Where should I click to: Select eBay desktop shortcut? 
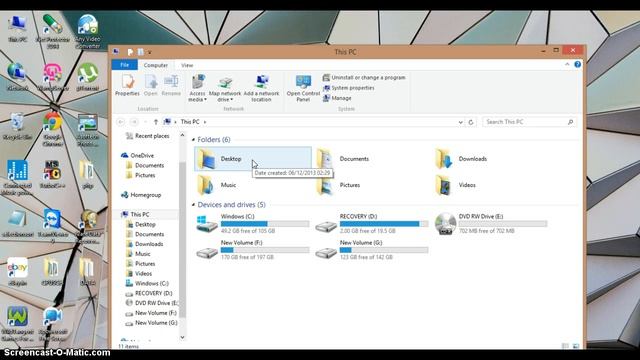[17, 272]
